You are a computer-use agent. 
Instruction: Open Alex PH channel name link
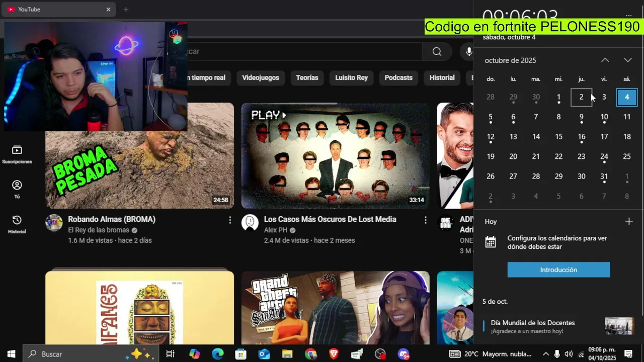pos(275,230)
